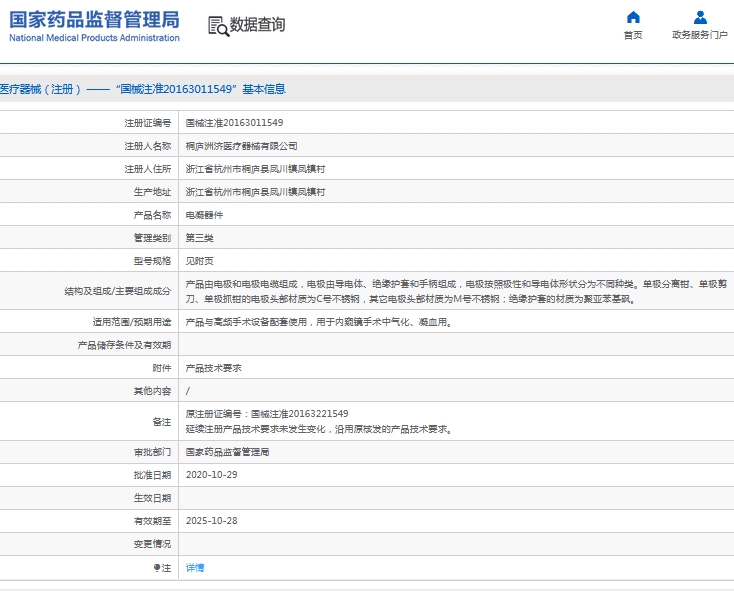
Task: Click the 其他内容 slash value
Action: click(x=188, y=391)
